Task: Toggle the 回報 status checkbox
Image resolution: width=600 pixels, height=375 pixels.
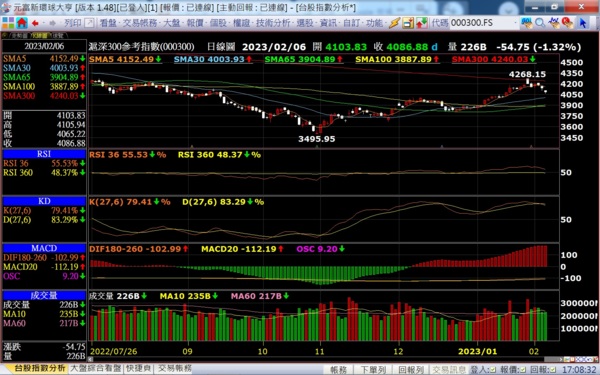Action: click(553, 370)
